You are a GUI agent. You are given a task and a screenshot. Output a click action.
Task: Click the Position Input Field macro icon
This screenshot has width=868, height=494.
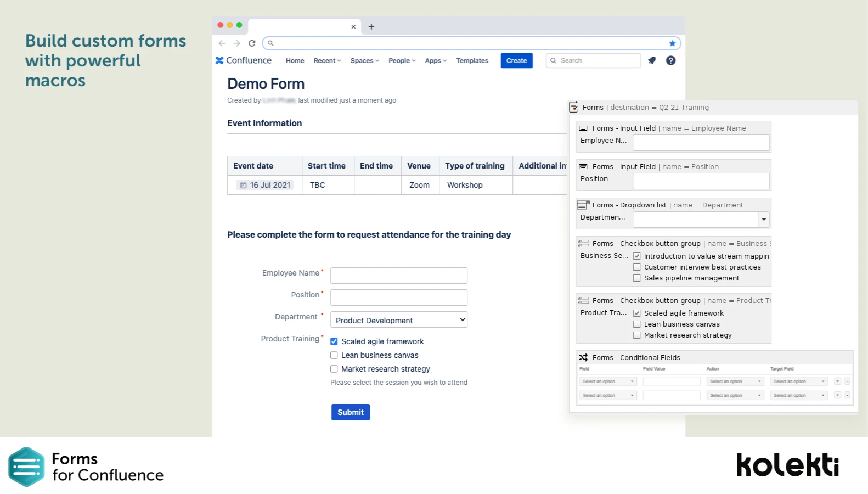(x=583, y=167)
